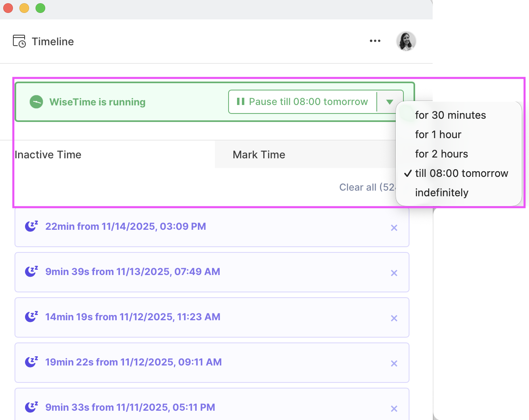Click the Timeline calendar icon
The width and height of the screenshot is (529, 420).
click(x=19, y=41)
